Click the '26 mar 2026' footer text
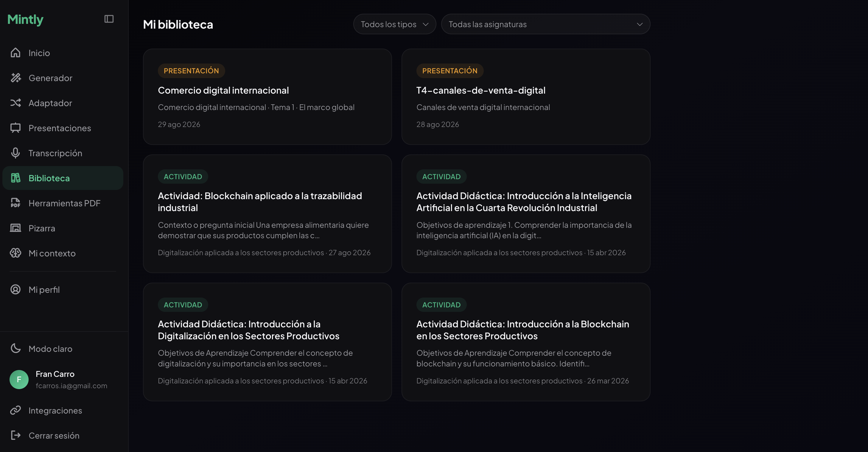868x452 pixels. pyautogui.click(x=608, y=381)
